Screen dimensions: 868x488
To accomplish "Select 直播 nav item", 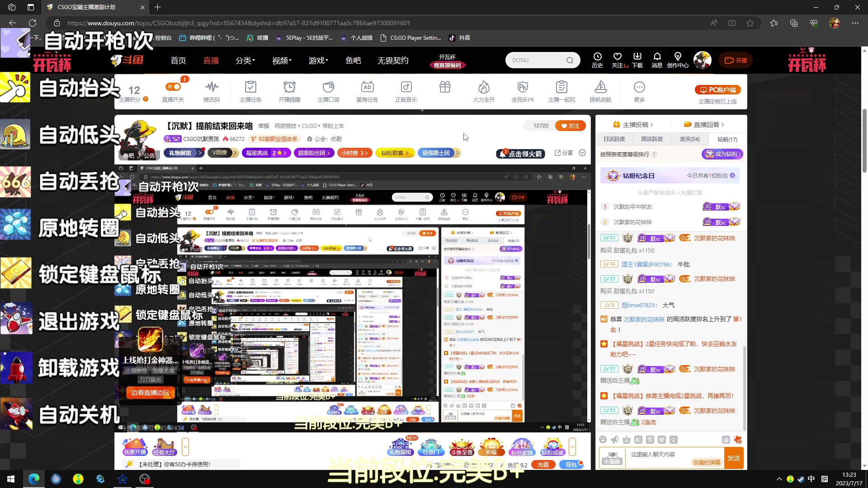I will pos(211,61).
